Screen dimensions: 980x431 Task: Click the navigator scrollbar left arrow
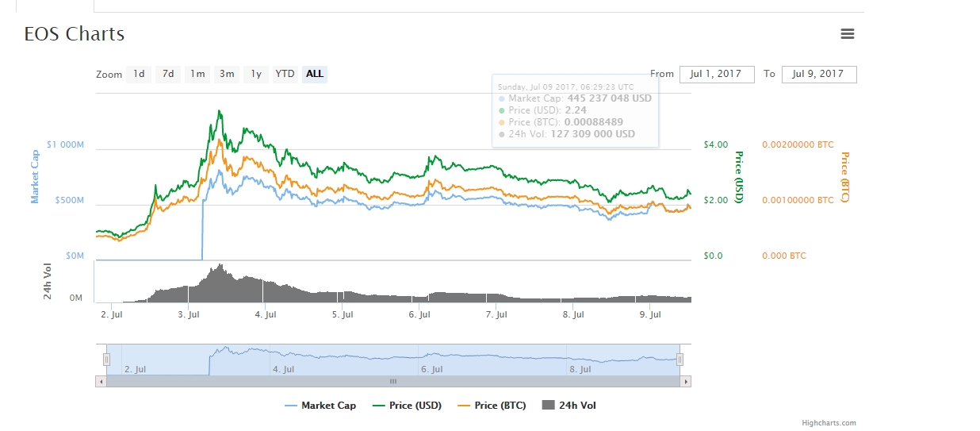coord(101,382)
